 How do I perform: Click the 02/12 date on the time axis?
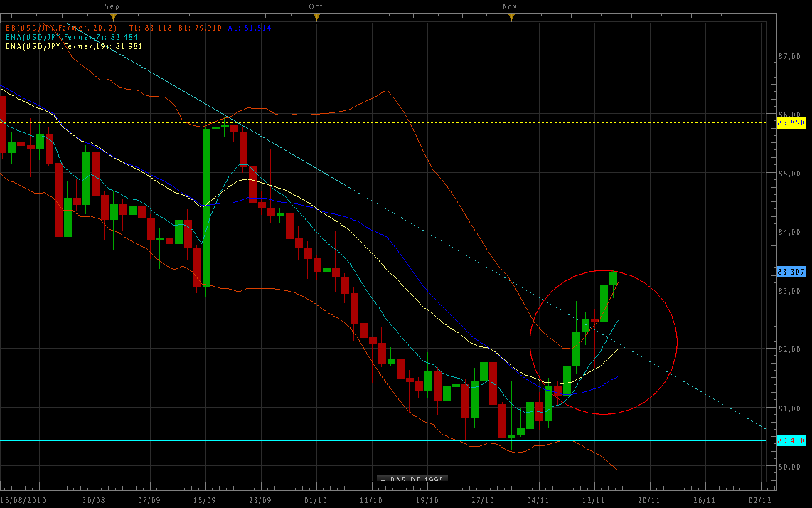759,500
